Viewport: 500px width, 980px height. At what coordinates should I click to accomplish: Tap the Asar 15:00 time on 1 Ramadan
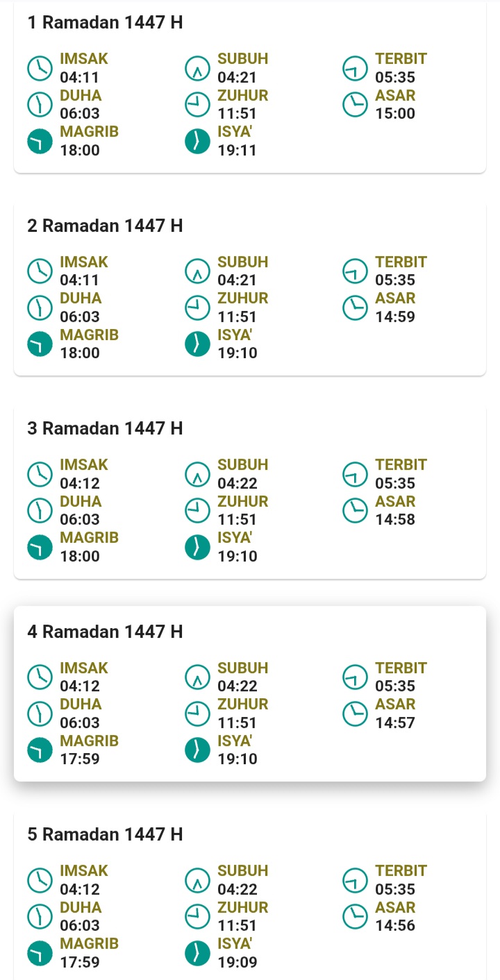click(395, 114)
